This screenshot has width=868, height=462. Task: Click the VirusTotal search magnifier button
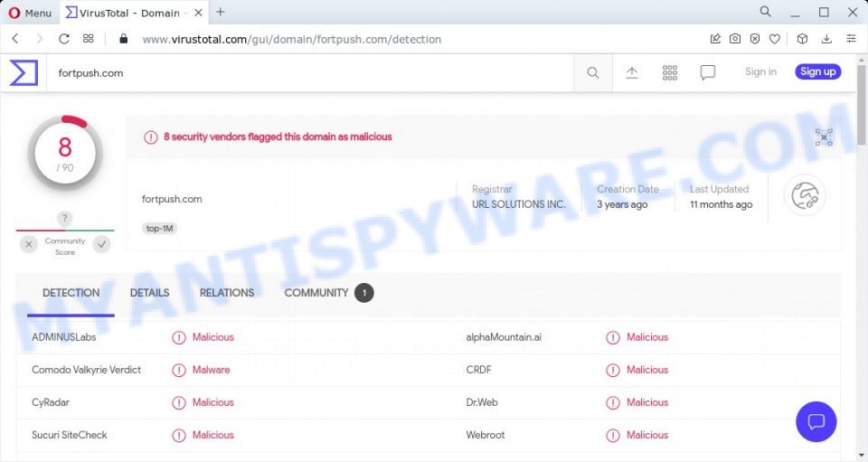coord(593,72)
